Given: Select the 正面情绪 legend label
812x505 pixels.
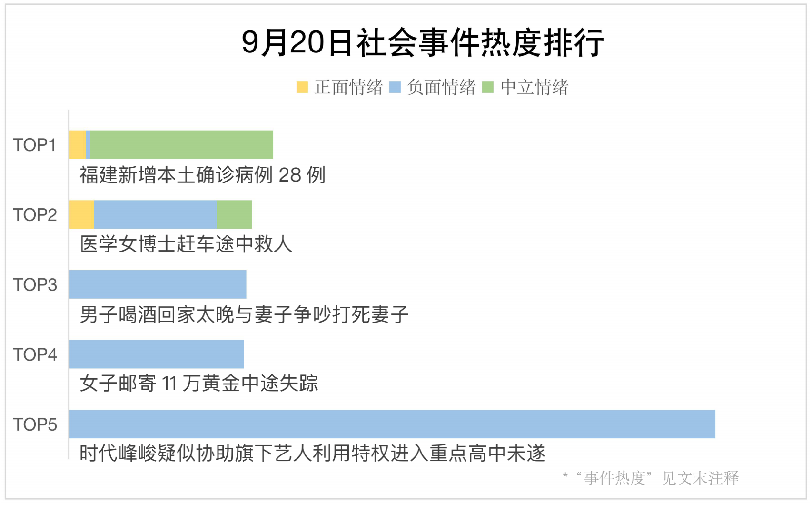Looking at the screenshot, I should pyautogui.click(x=348, y=87).
